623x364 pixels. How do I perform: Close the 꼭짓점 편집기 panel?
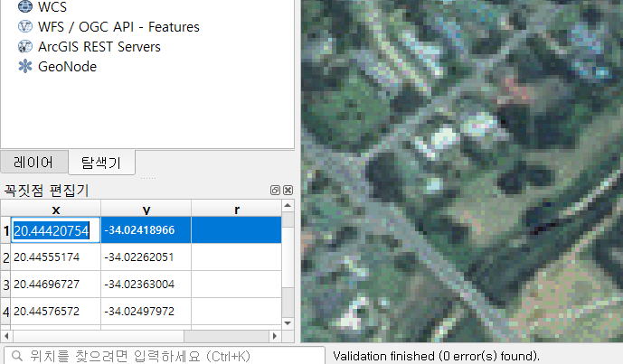click(288, 191)
